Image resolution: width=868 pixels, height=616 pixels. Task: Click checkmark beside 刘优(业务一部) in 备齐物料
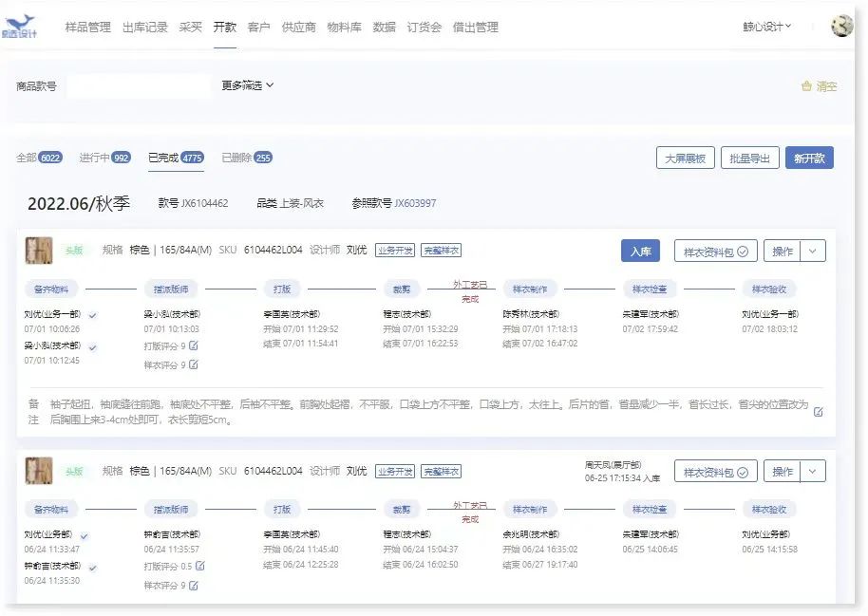point(92,314)
